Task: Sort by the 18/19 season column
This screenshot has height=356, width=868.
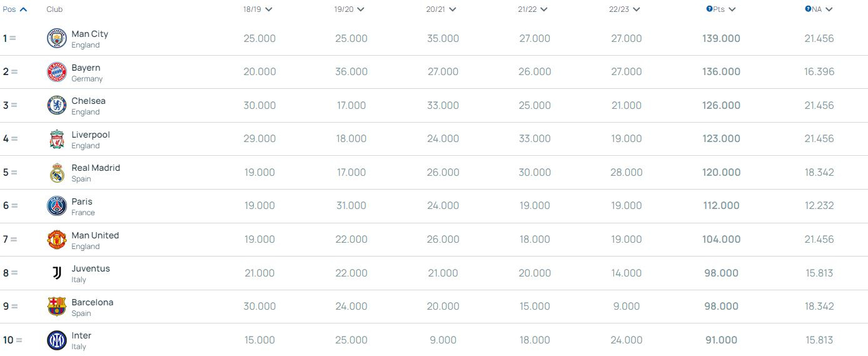Action: pyautogui.click(x=258, y=9)
